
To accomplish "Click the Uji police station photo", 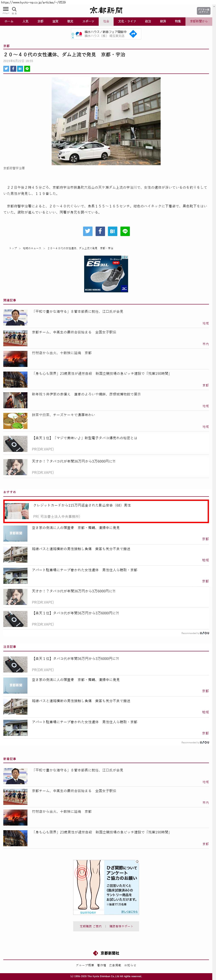I will tap(106, 121).
